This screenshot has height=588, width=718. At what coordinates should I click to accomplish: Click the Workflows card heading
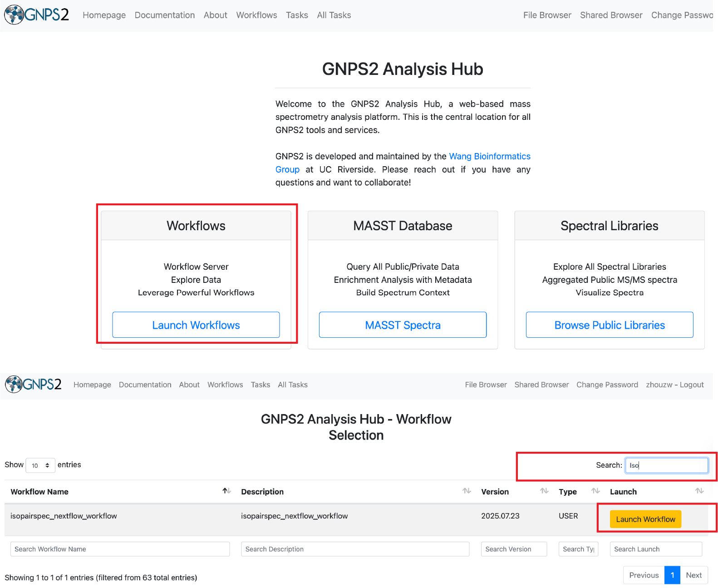click(196, 226)
